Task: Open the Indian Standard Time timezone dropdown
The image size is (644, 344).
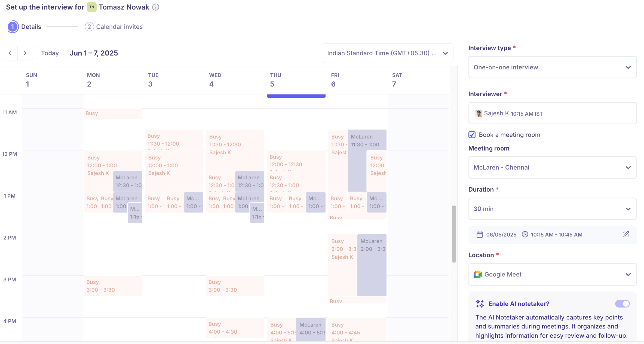Action: click(445, 53)
